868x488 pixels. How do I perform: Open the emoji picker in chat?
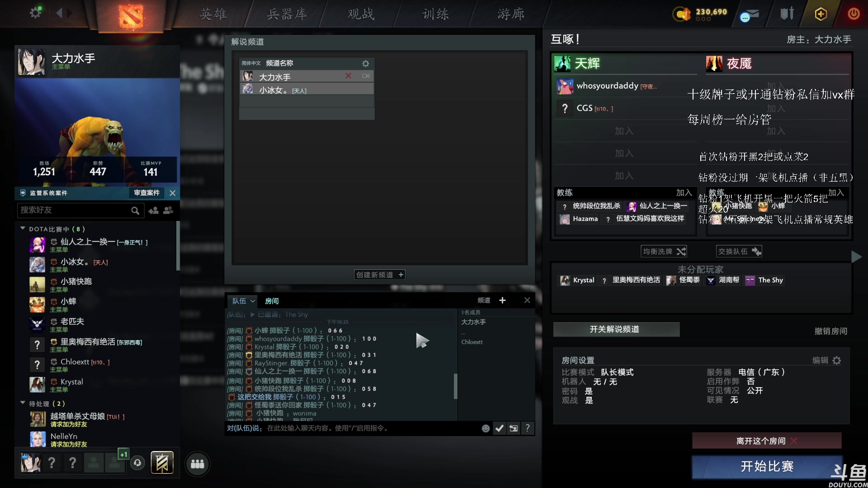[x=485, y=428]
